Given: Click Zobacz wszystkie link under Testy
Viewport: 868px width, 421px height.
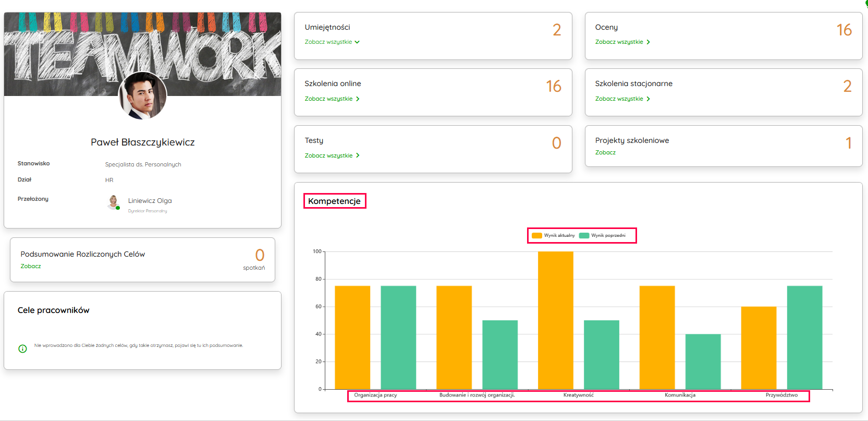Looking at the screenshot, I should (x=328, y=156).
